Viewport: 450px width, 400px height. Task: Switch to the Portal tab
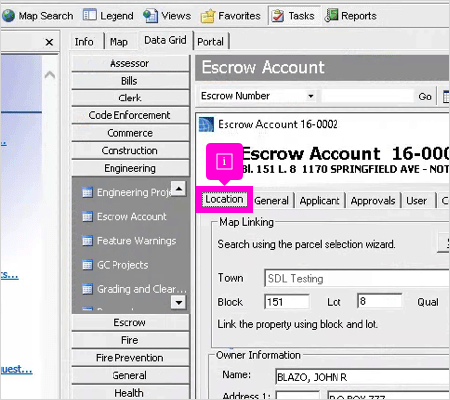(x=210, y=42)
